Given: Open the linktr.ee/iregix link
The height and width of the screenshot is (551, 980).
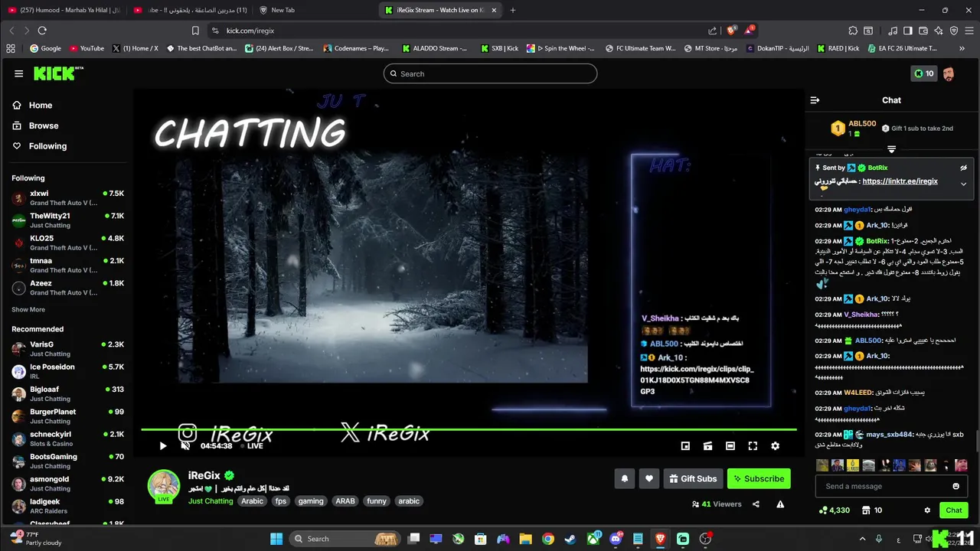Looking at the screenshot, I should point(900,181).
